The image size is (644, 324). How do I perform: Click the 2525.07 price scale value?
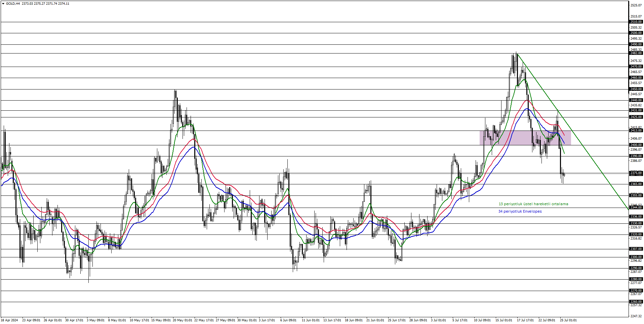636,5
